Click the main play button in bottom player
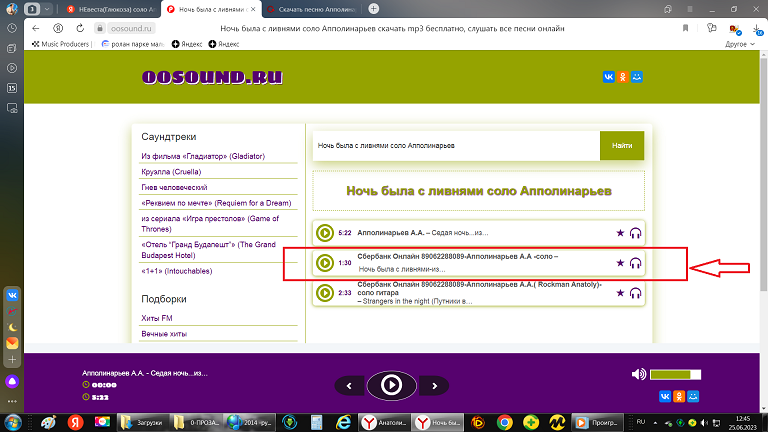The width and height of the screenshot is (768, 432). coord(391,385)
